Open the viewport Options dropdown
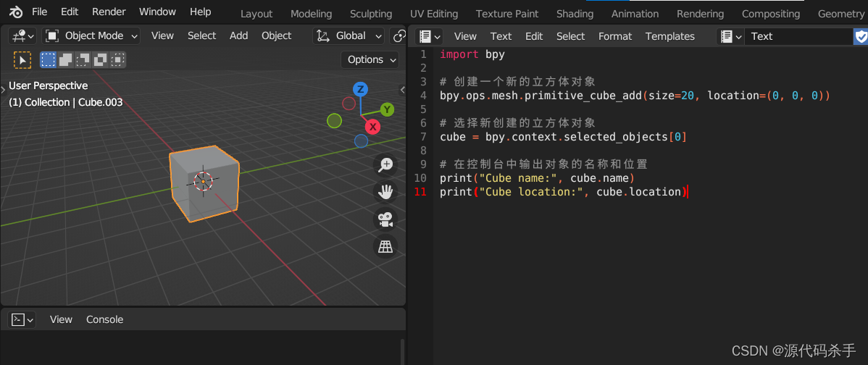The width and height of the screenshot is (868, 365). point(370,59)
